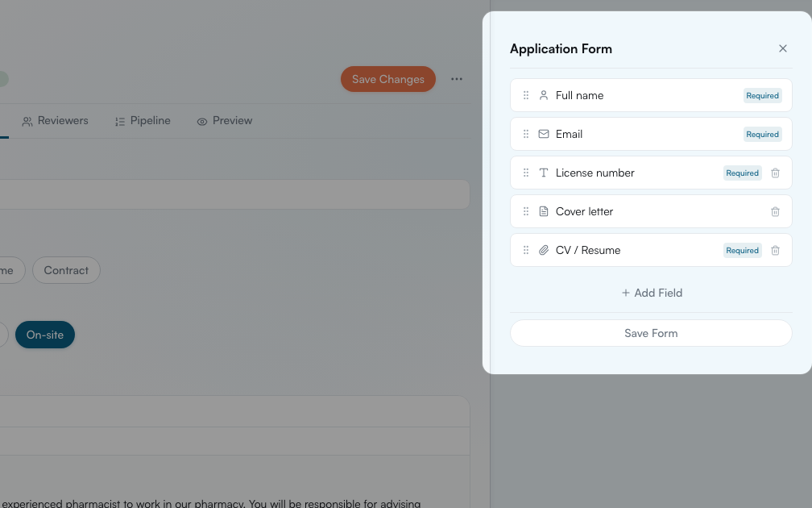Screen dimensions: 812x508
Task: Select the On-site work mode chip
Action: point(45,335)
